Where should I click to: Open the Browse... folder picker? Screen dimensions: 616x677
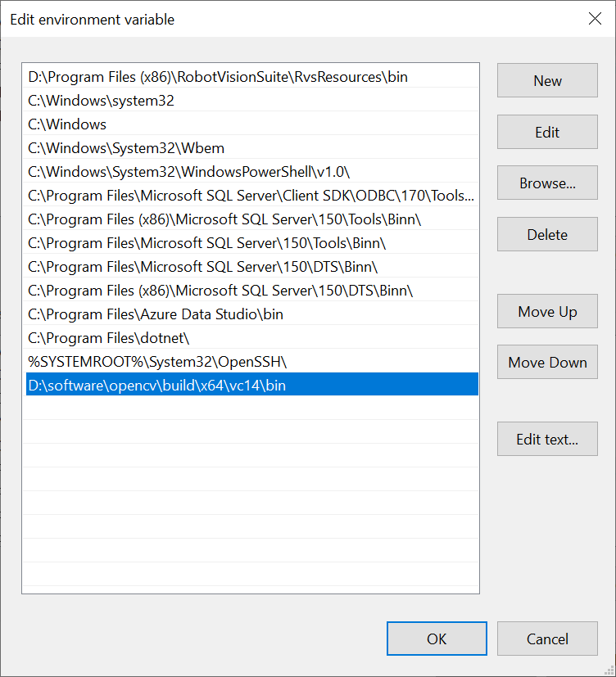[x=547, y=183]
